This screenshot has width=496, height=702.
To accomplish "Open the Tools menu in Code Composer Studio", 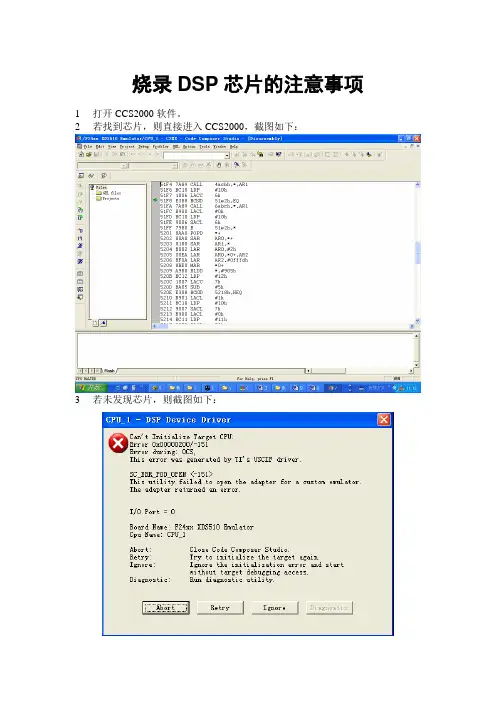I will (204, 146).
